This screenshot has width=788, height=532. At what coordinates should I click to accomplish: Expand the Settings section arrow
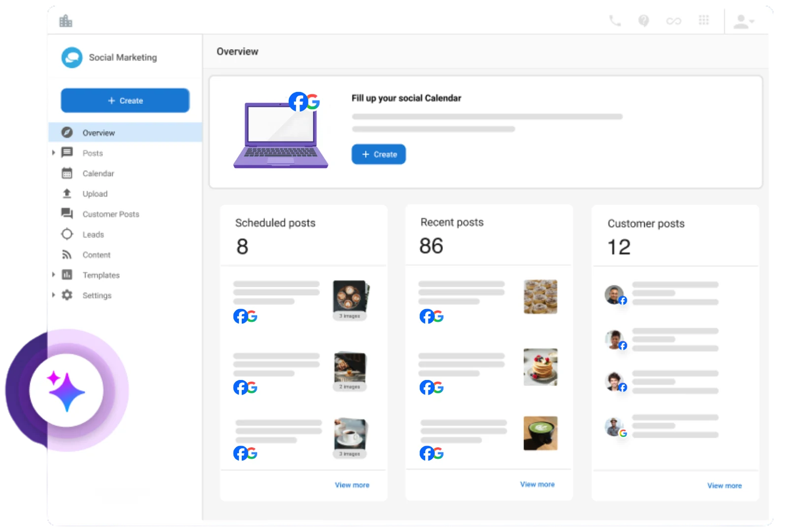pyautogui.click(x=53, y=295)
